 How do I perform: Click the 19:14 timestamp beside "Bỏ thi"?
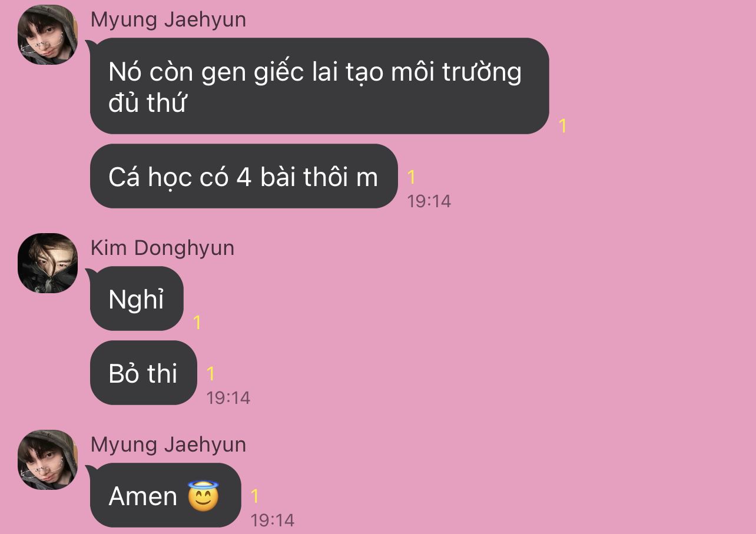(228, 398)
